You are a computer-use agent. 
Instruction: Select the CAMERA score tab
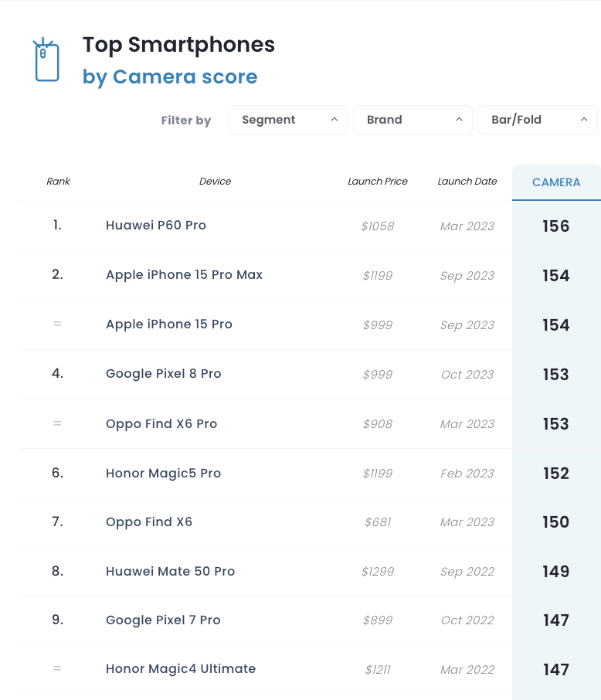556,182
